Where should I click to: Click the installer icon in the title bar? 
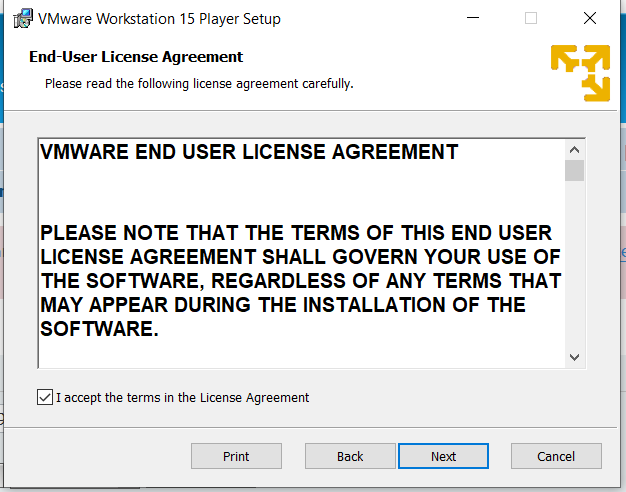pos(19,18)
